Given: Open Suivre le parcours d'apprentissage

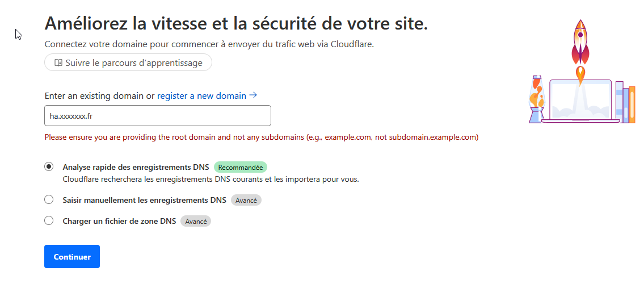Looking at the screenshot, I should click(x=128, y=62).
